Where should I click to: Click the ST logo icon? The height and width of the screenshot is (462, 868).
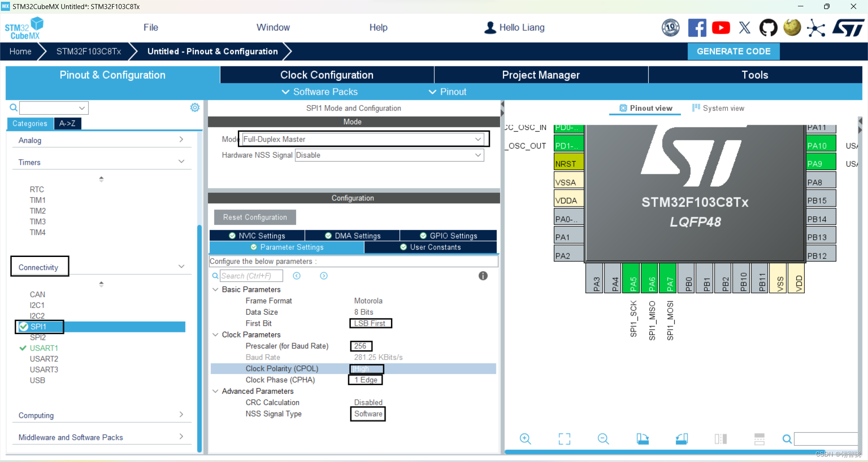849,28
